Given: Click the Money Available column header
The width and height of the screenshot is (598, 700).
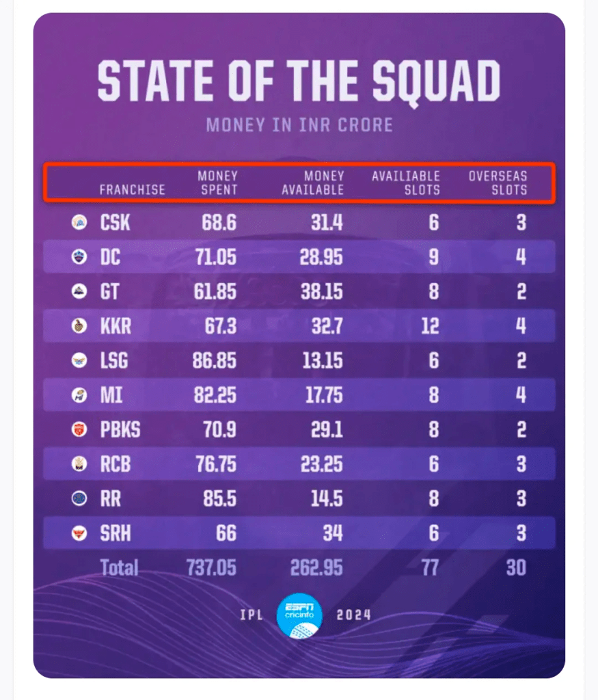Looking at the screenshot, I should coord(313,183).
